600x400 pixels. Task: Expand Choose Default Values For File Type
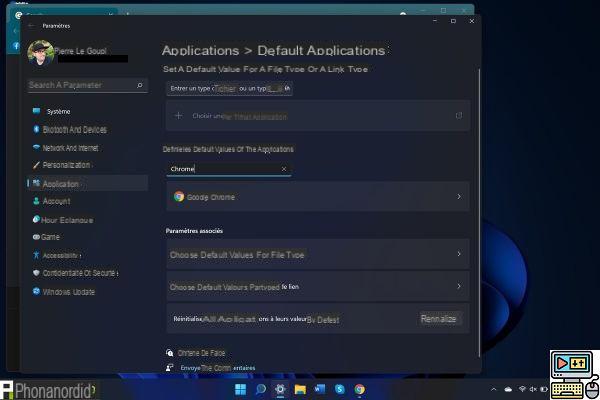pyautogui.click(x=318, y=254)
